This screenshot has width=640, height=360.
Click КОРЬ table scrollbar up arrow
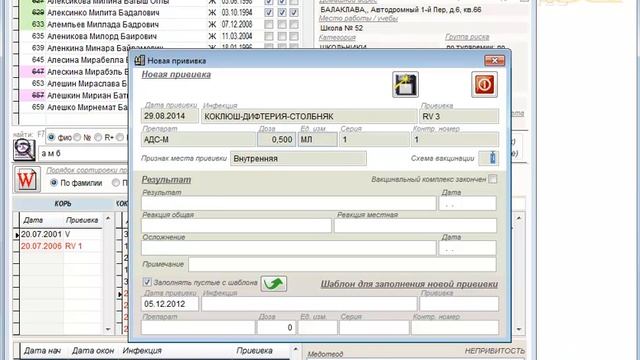(108, 219)
